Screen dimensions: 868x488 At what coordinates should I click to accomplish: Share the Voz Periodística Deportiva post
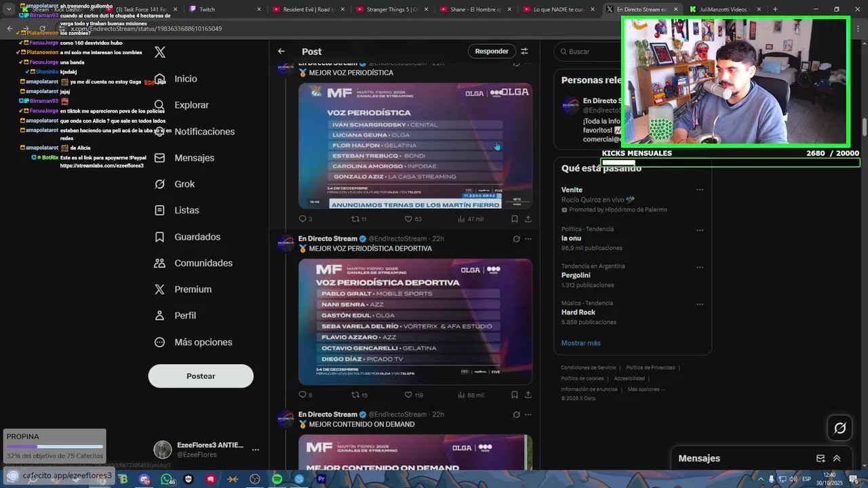(528, 395)
